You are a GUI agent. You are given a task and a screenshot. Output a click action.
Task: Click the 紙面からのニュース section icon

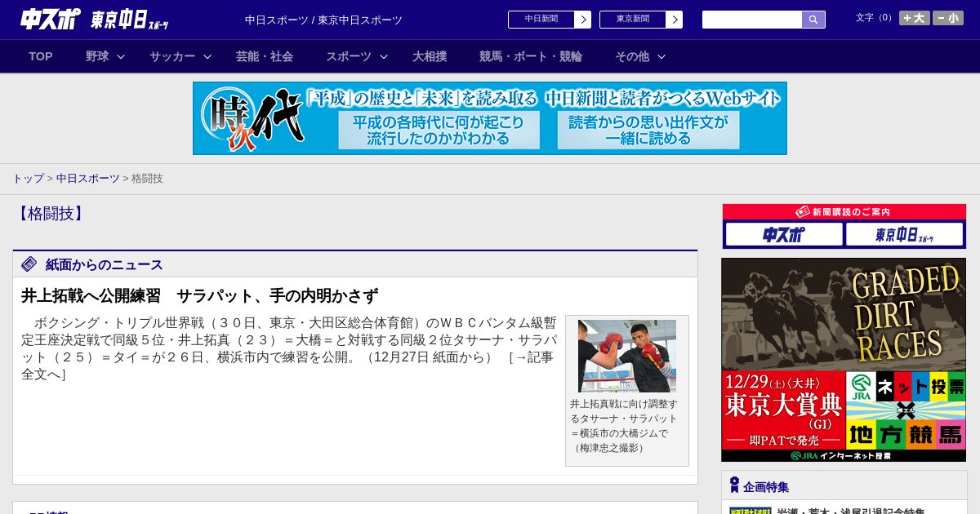(x=29, y=264)
